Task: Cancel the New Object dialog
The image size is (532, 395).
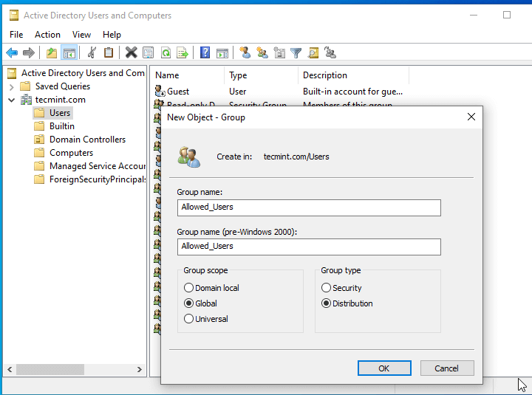Action: pos(446,368)
